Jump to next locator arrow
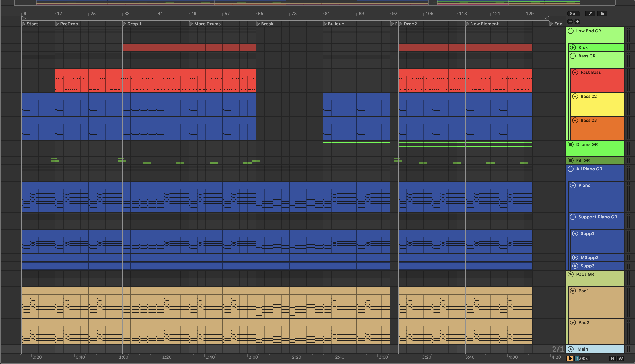The height and width of the screenshot is (364, 635). (x=577, y=22)
